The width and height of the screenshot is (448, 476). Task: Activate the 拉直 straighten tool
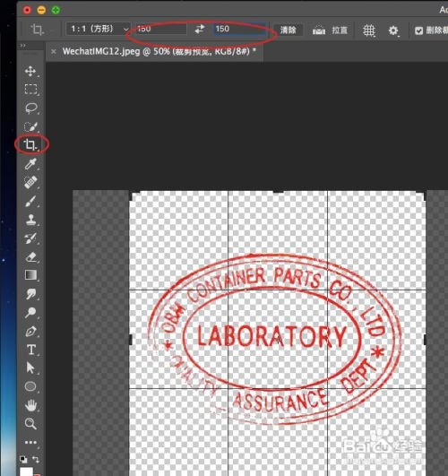coord(330,30)
